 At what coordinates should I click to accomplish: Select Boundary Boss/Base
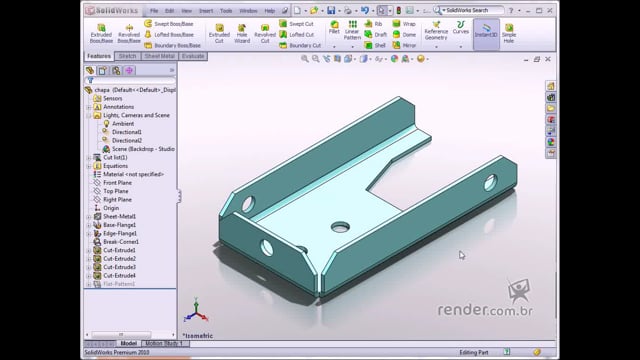pyautogui.click(x=173, y=45)
